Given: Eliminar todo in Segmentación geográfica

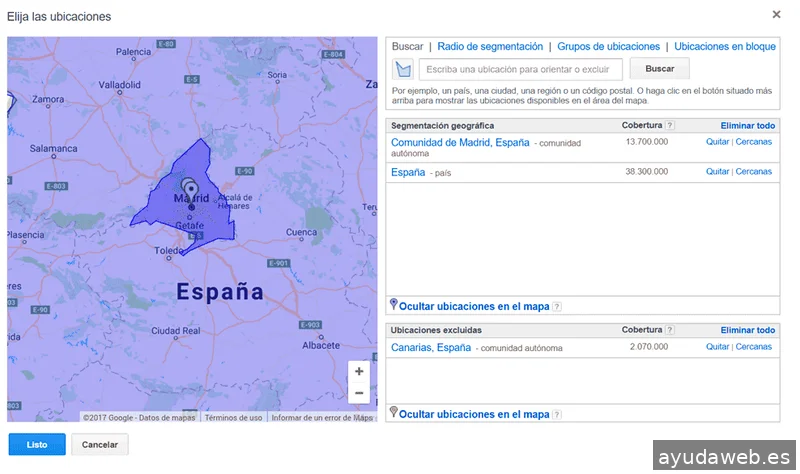Looking at the screenshot, I should tap(747, 126).
